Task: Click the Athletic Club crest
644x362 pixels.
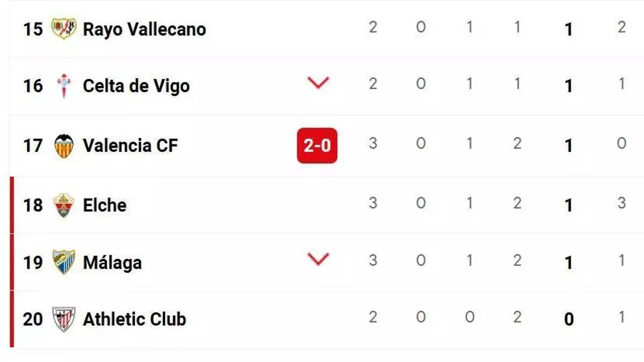Action: pos(64,319)
